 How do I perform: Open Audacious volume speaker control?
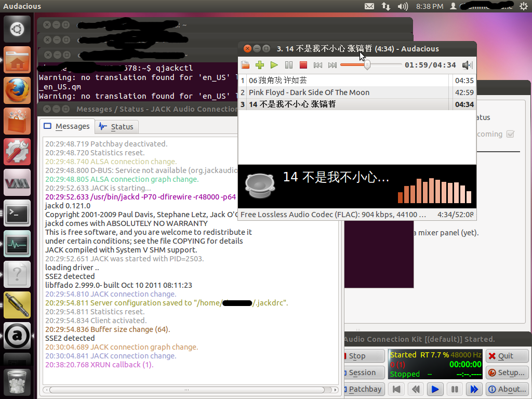click(467, 65)
